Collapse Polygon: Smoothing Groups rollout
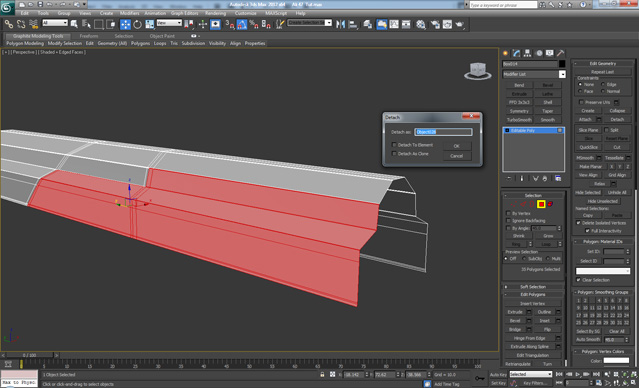Screen dimensions: 639x388 (603, 292)
